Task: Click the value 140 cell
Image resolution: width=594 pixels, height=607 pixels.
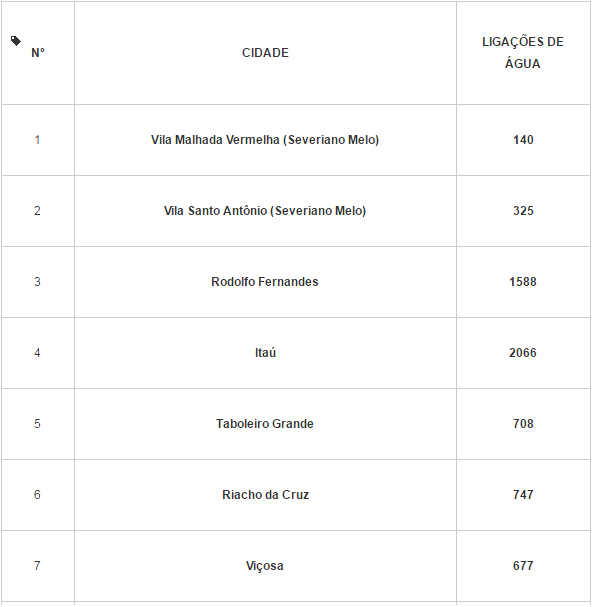Action: (x=523, y=140)
